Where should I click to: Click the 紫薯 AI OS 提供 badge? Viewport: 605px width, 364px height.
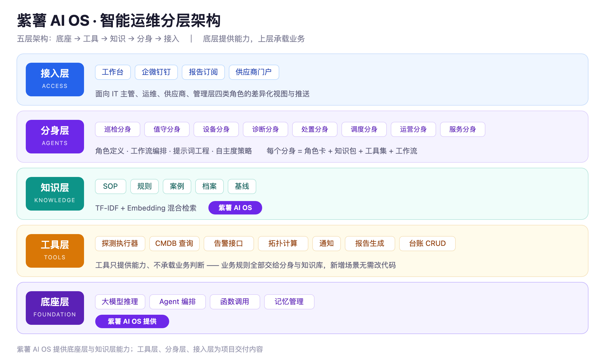(x=132, y=321)
